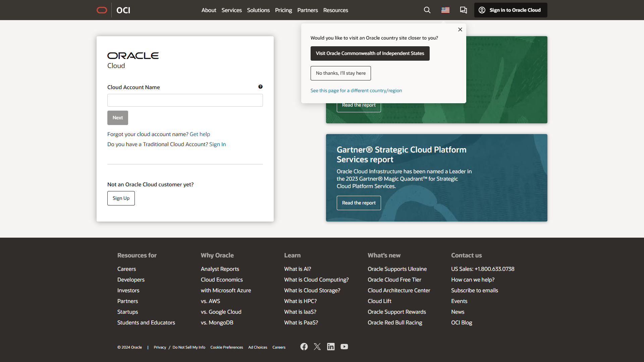Open the chat contact icon
This screenshot has width=644, height=362.
coord(463,10)
